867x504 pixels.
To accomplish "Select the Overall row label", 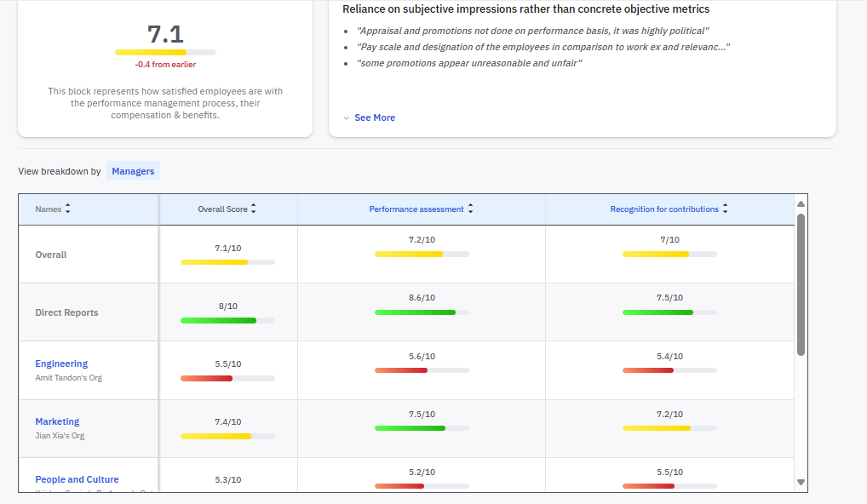I will (x=51, y=255).
